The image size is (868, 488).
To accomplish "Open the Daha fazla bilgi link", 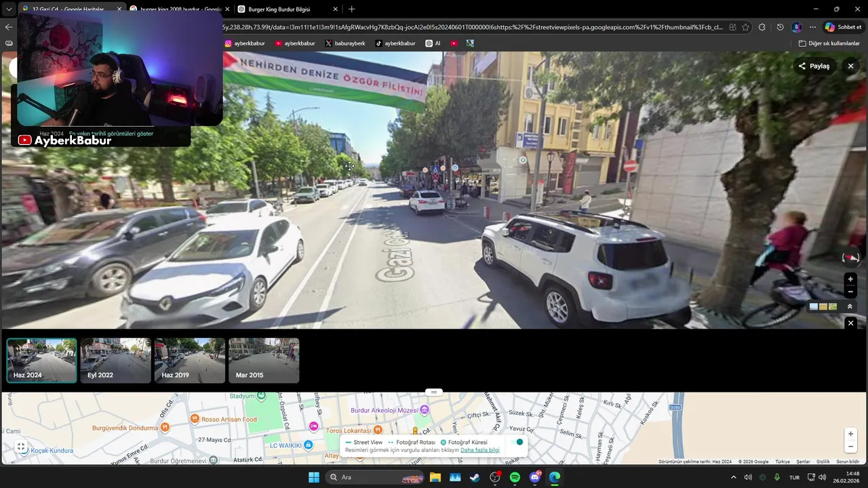I will (x=480, y=450).
